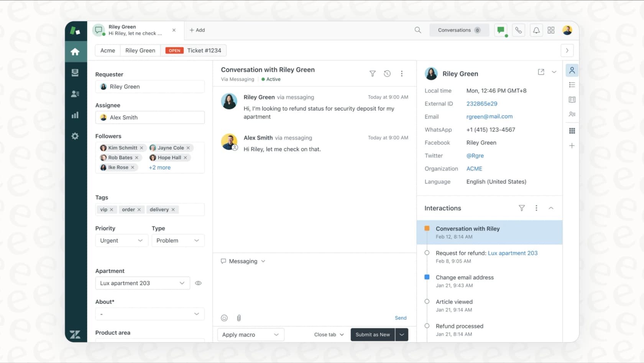
Task: Open the Home icon in sidebar
Action: point(75,51)
